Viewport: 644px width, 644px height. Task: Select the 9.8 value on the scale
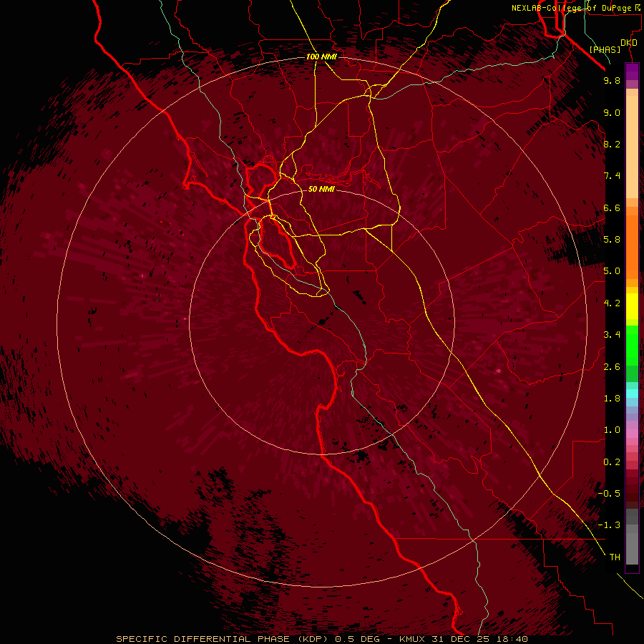(612, 80)
